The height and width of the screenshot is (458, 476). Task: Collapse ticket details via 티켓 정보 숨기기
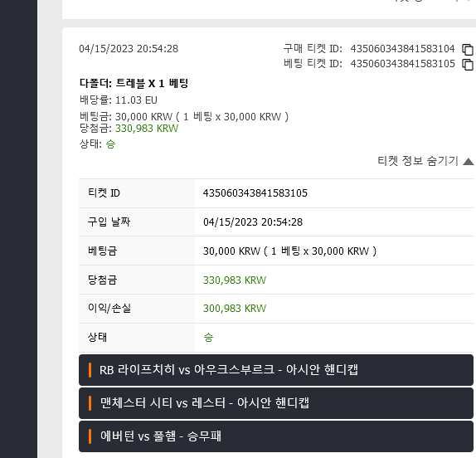pos(418,161)
